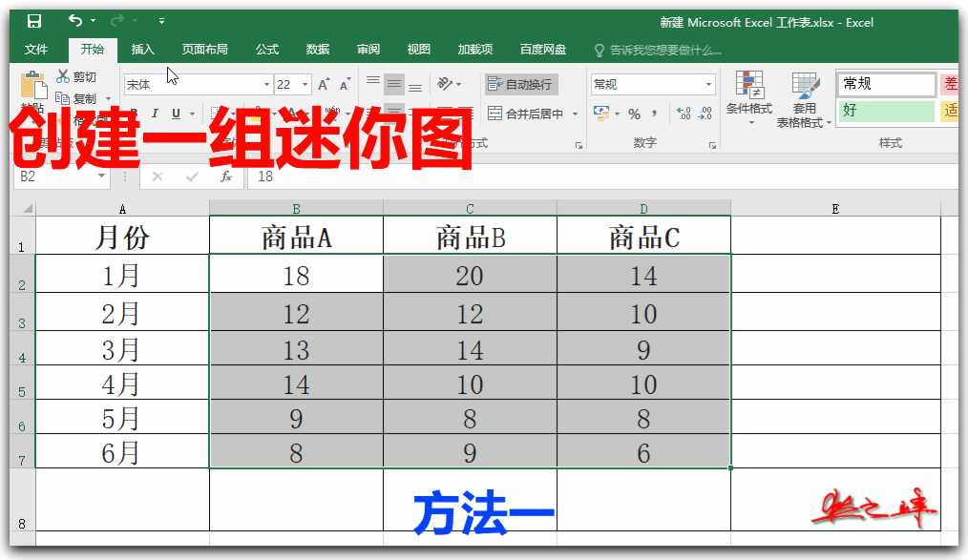
Task: Select column A header
Action: [x=122, y=209]
